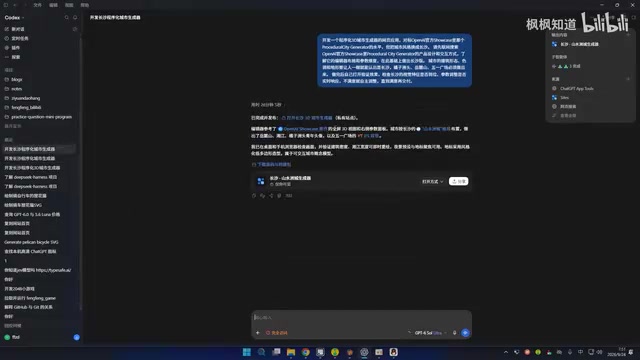
Task: Open 长沙 · 山水洲城生成器 in output panel
Action: pyautogui.click(x=576, y=44)
